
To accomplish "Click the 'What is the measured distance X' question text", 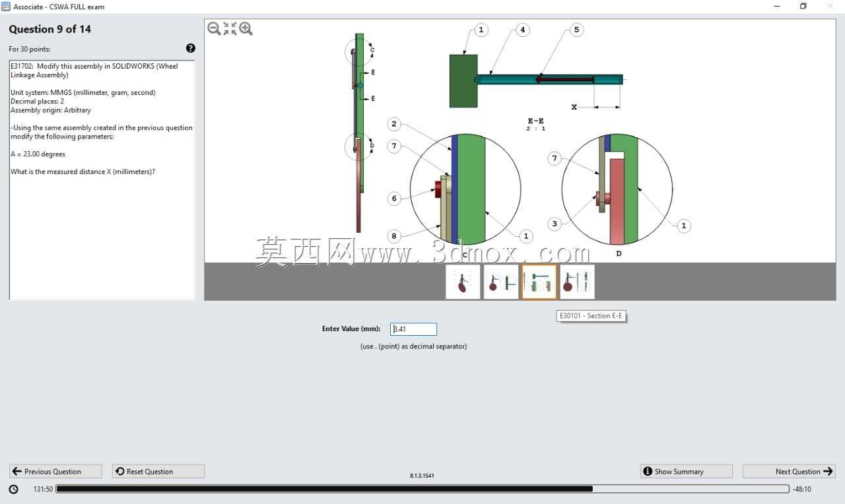I will (83, 172).
